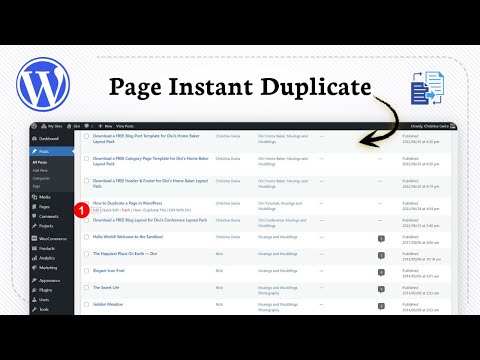Open the Hello World Welcome post title
480x360 pixels.
128,237
